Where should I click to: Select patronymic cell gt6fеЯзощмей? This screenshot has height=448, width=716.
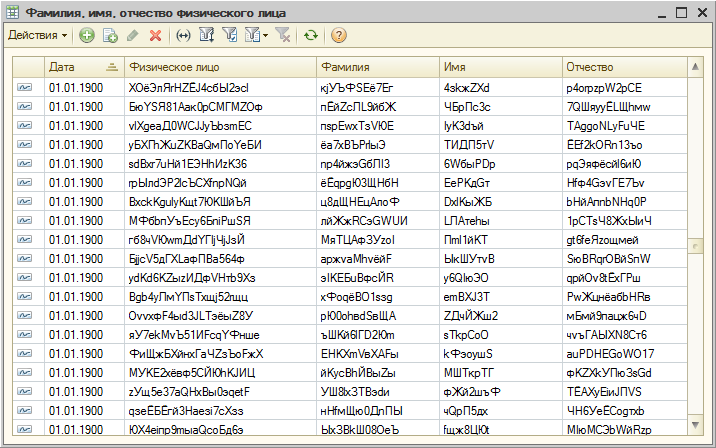pos(624,240)
